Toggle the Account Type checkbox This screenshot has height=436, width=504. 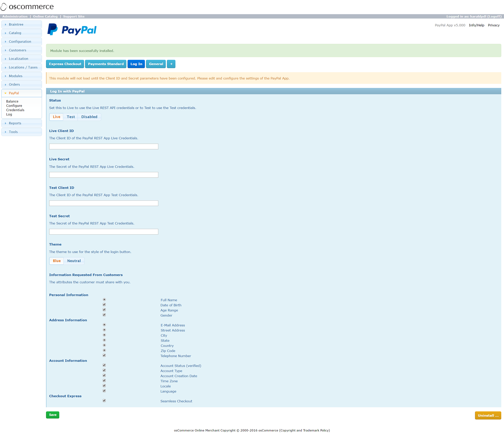[104, 370]
